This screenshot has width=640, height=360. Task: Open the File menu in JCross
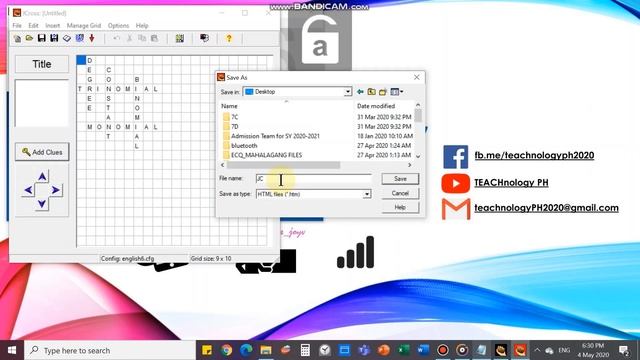click(x=17, y=25)
